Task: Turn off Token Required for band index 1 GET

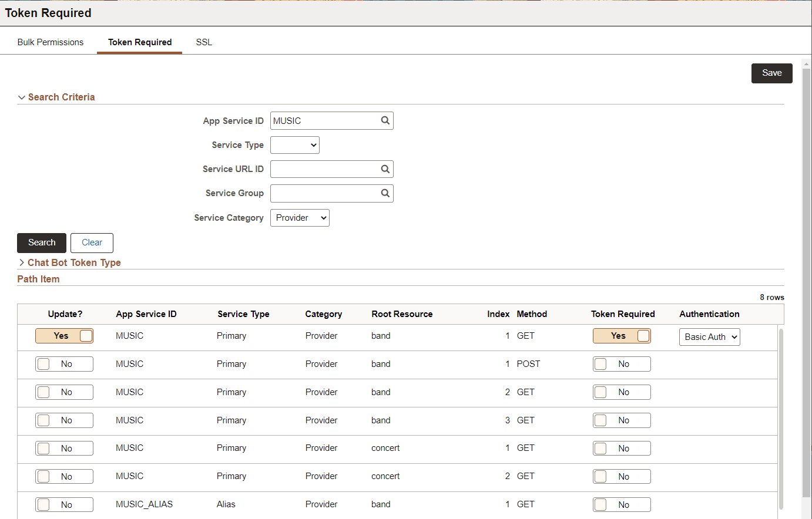Action: coord(622,336)
